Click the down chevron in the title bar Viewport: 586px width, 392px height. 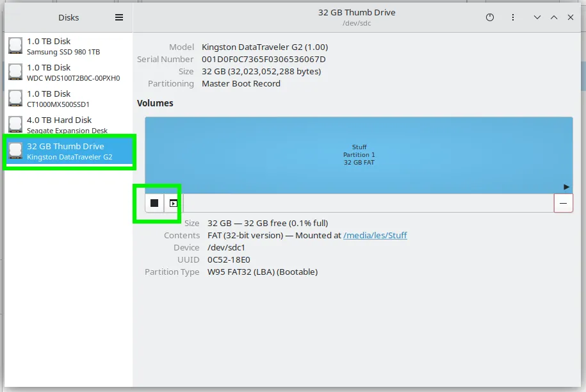click(x=537, y=17)
